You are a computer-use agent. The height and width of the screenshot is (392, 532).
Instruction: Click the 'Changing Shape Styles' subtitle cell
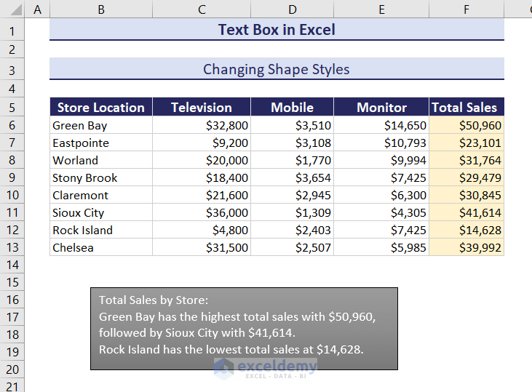coord(277,69)
